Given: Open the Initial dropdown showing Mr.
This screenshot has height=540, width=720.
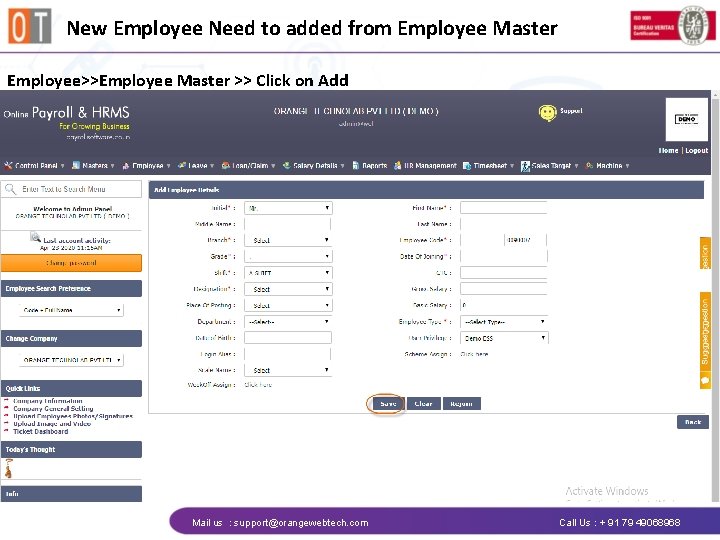Looking at the screenshot, I should pyautogui.click(x=288, y=208).
